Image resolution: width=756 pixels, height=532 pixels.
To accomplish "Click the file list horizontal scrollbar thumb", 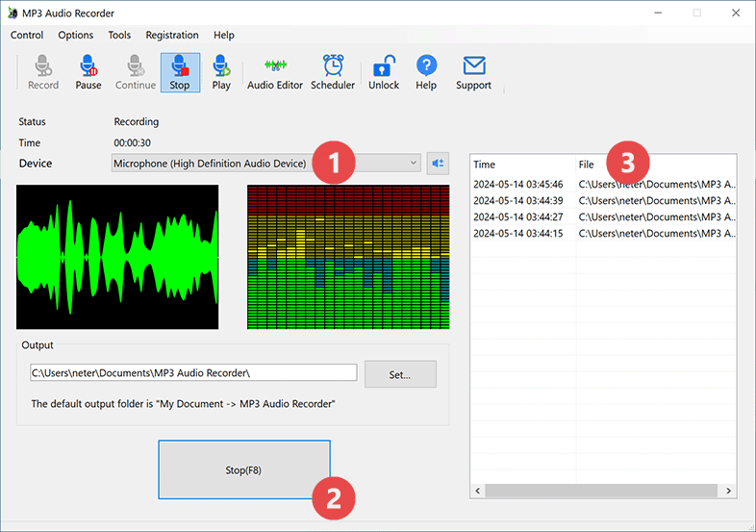I will point(601,491).
